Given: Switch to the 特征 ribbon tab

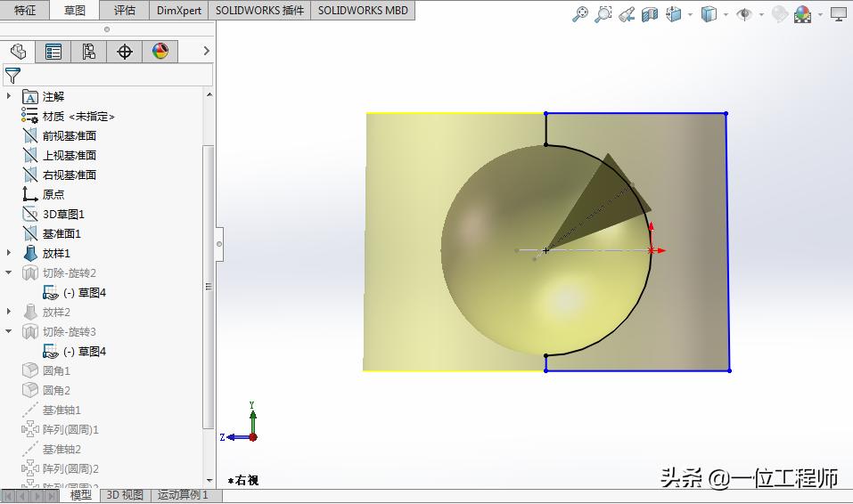Looking at the screenshot, I should [x=25, y=11].
